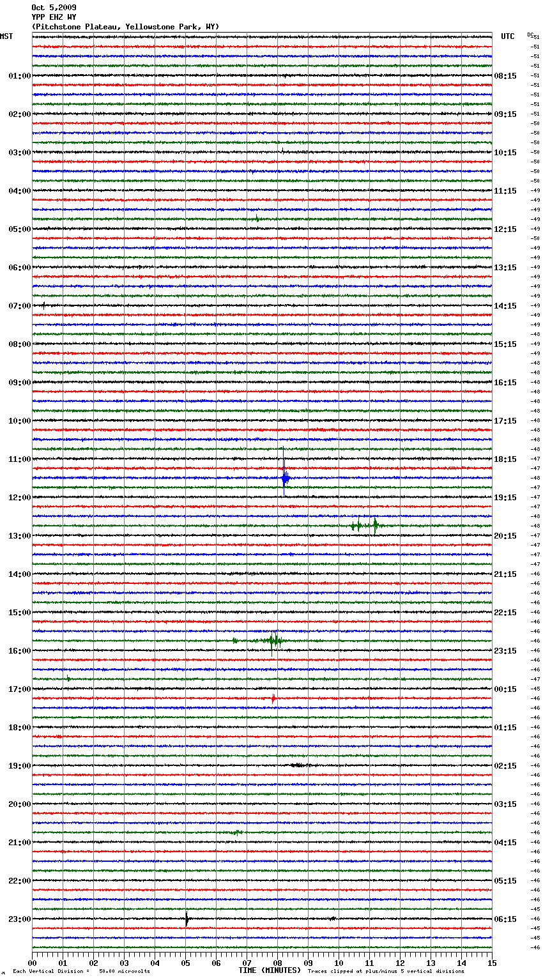
Task: Click the 08 tick label on minutes axis
Action: pyautogui.click(x=277, y=963)
